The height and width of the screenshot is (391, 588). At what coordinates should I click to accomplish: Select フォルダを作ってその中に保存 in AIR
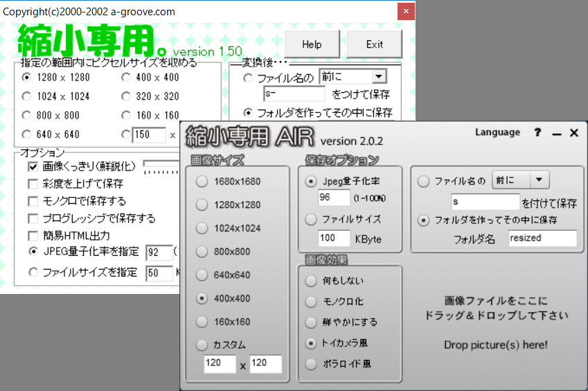423,220
